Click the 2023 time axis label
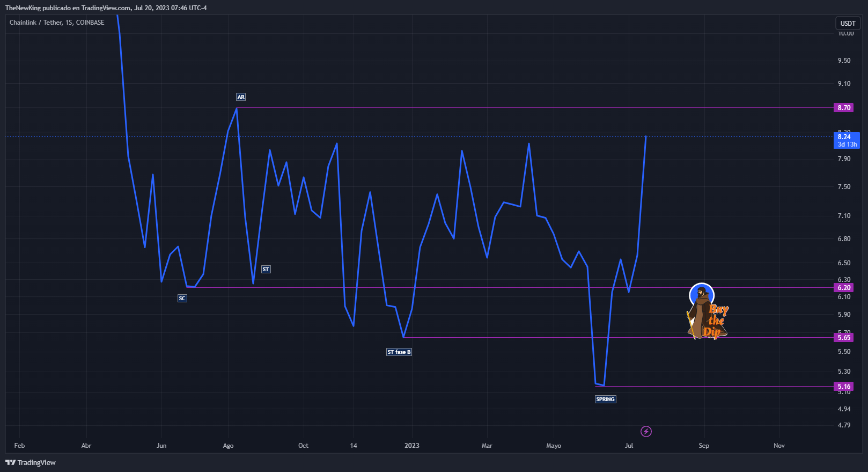The image size is (868, 472). [412, 446]
